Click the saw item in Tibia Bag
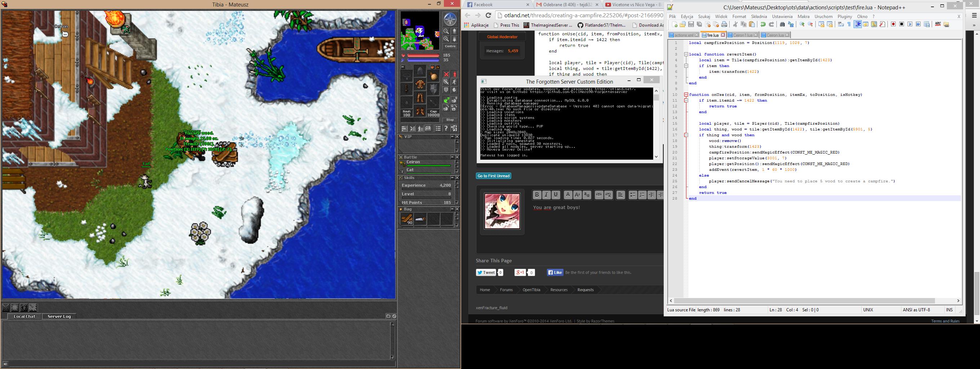Image resolution: width=980 pixels, height=369 pixels. pyautogui.click(x=420, y=219)
